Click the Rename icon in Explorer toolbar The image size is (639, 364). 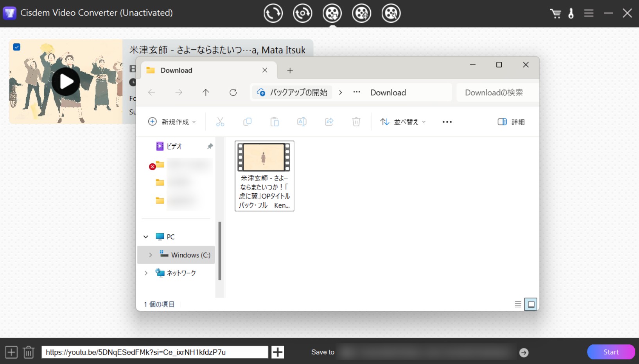click(x=302, y=122)
